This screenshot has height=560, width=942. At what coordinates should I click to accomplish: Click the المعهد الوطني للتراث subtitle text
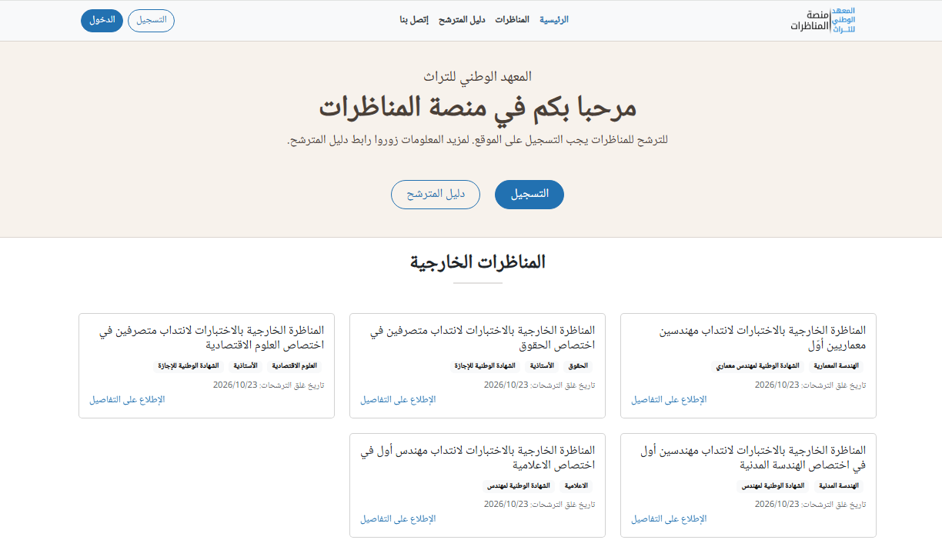[477, 76]
